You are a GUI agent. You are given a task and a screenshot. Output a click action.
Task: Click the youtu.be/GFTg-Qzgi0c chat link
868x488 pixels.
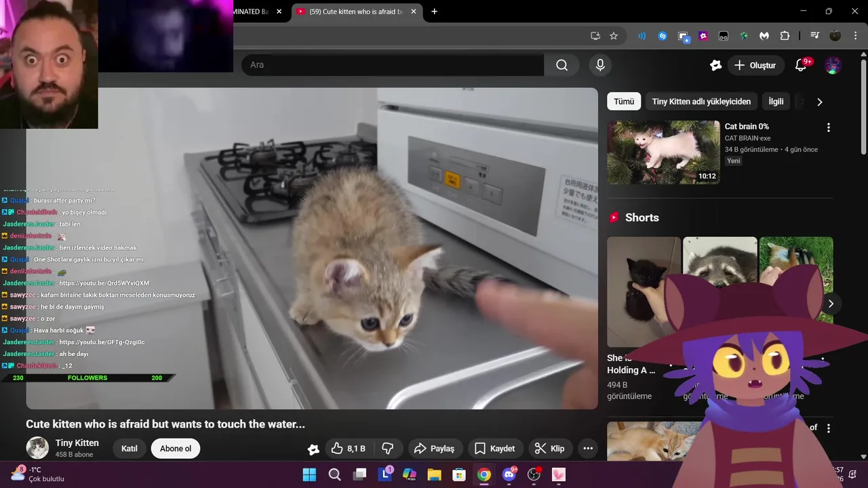(102, 342)
